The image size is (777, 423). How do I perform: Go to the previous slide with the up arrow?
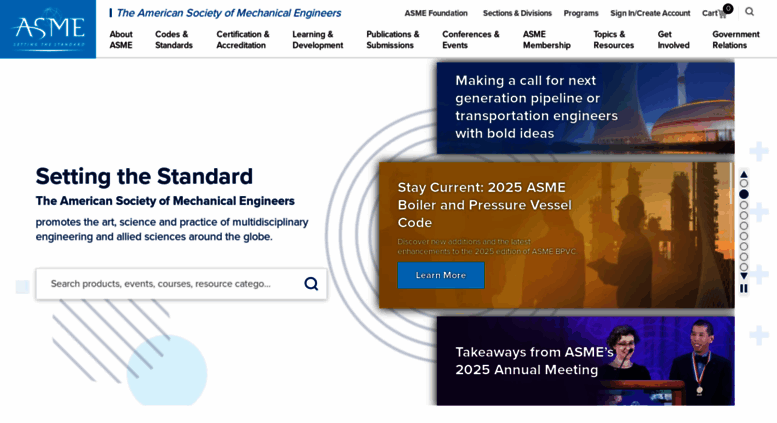click(x=744, y=174)
